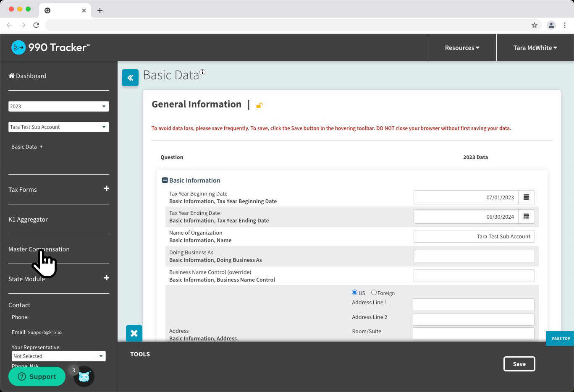Open the Resources menu

pyautogui.click(x=462, y=48)
